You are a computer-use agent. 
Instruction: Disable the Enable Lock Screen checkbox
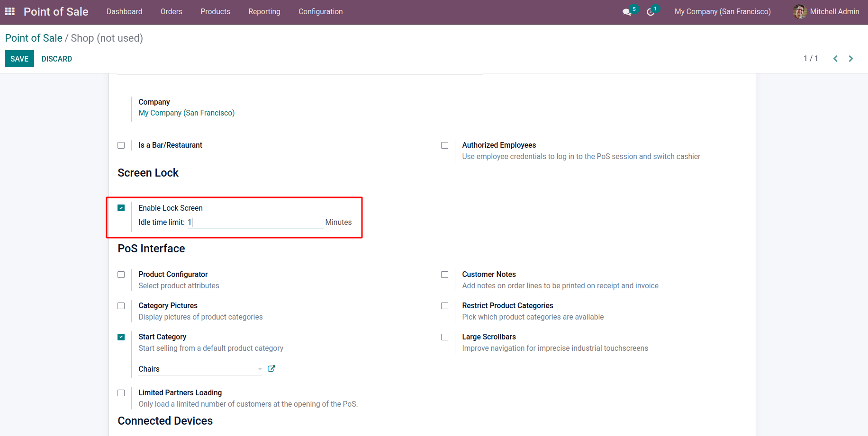(121, 208)
